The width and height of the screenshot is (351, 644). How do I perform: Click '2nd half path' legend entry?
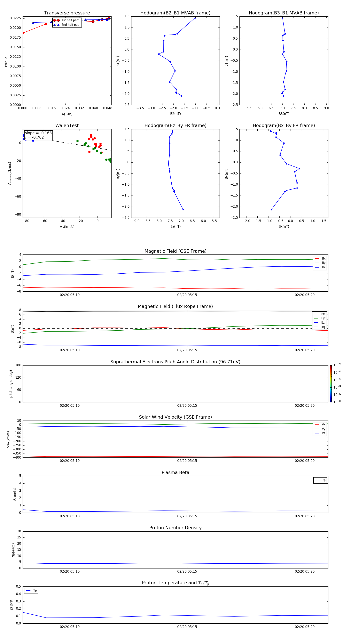click(67, 25)
